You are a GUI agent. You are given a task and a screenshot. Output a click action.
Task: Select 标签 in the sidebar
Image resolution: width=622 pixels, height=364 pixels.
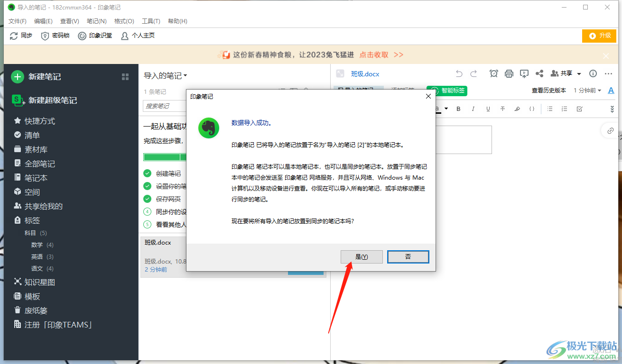coord(27,220)
